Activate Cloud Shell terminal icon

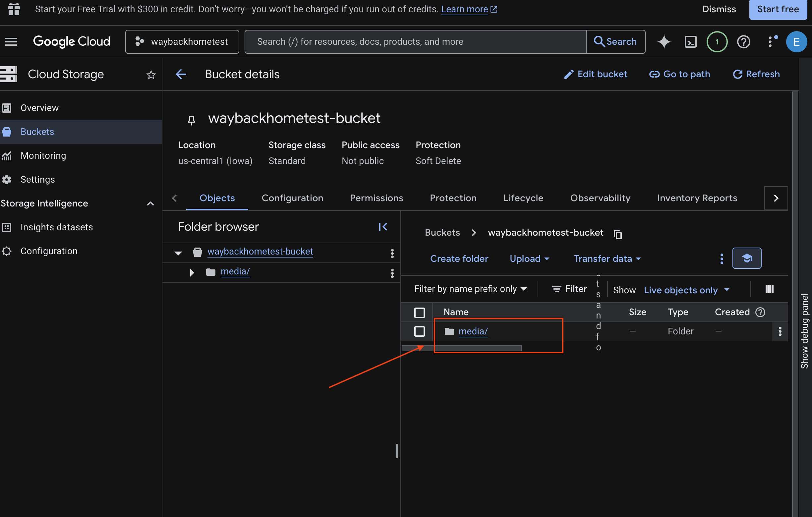(690, 42)
